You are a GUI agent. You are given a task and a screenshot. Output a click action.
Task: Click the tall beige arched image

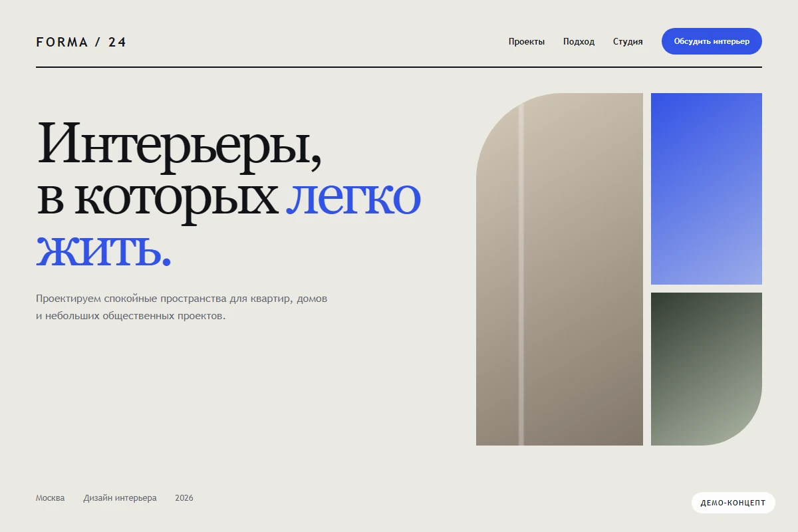559,269
